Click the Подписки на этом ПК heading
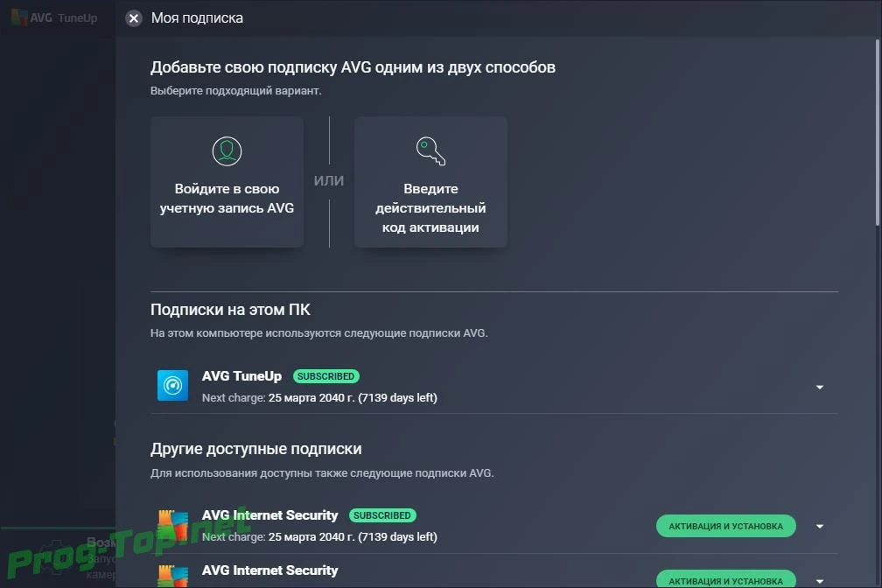882x588 pixels. coord(230,310)
